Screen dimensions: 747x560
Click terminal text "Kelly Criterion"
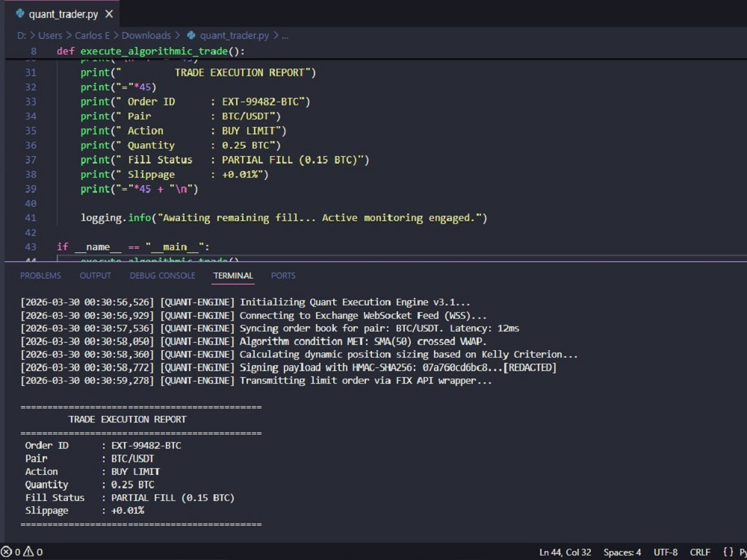[522, 354]
